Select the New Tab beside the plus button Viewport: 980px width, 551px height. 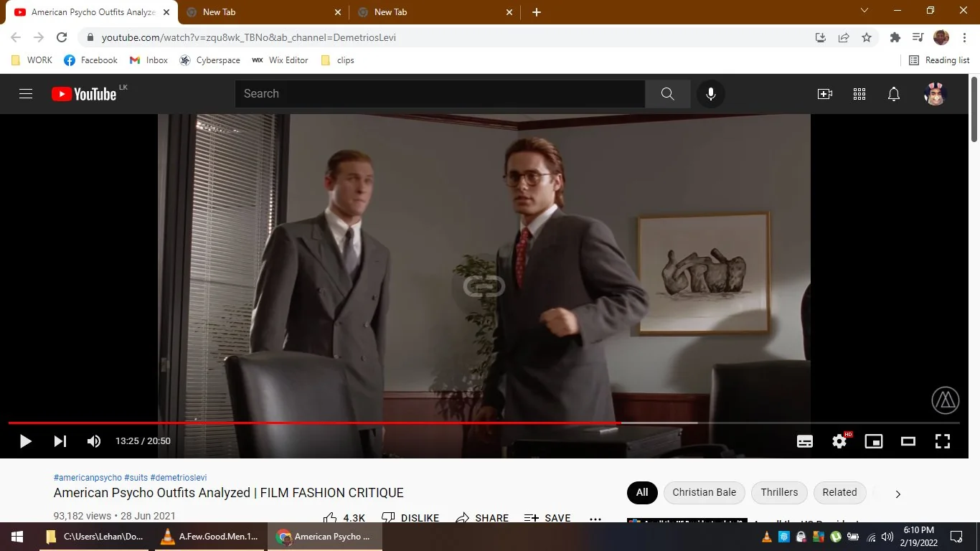[x=434, y=12]
